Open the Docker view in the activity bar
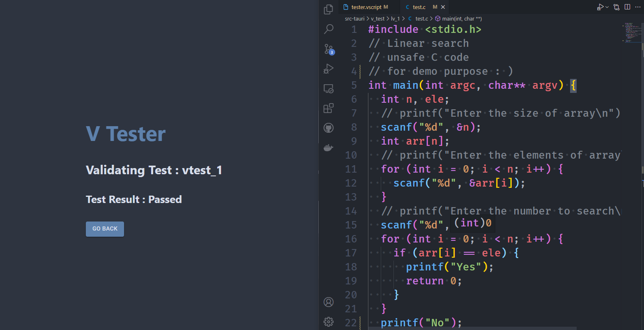Image resolution: width=644 pixels, height=330 pixels. [329, 148]
